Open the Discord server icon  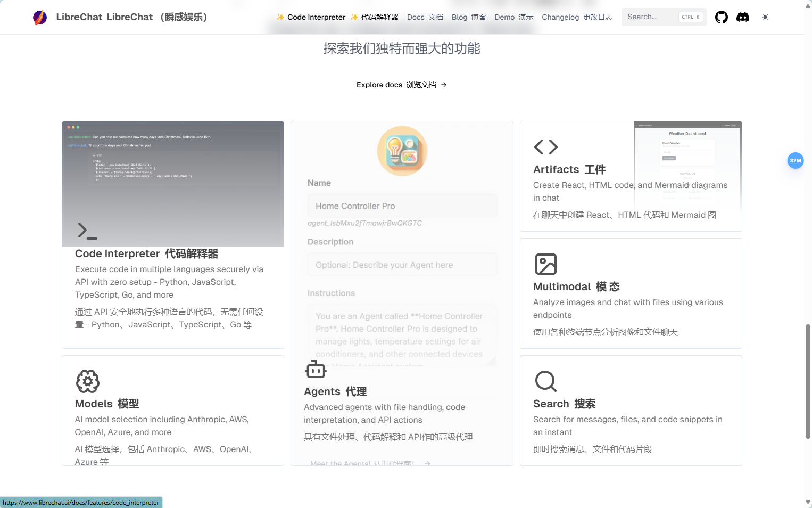[x=743, y=17]
